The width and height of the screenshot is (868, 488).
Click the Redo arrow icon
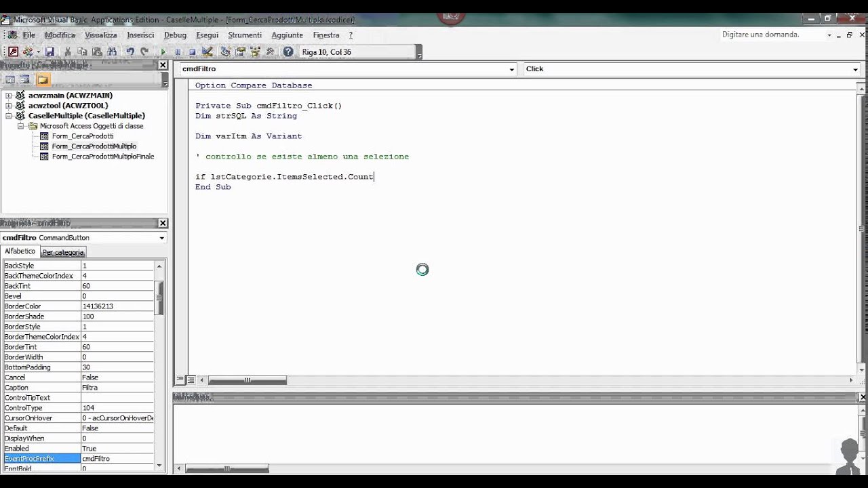pos(144,52)
